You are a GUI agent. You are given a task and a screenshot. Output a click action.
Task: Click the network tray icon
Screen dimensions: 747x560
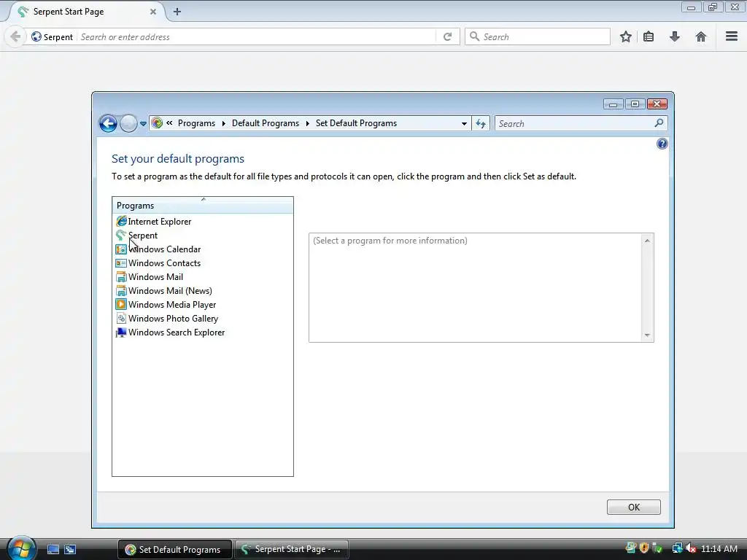click(677, 548)
